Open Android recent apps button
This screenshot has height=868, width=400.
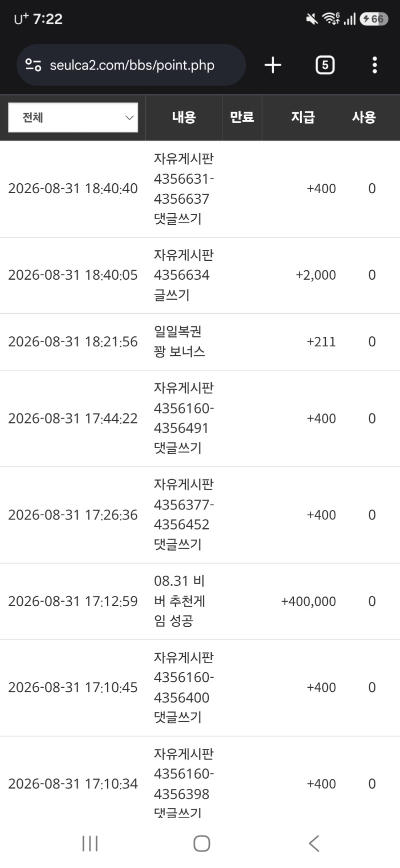pyautogui.click(x=90, y=843)
